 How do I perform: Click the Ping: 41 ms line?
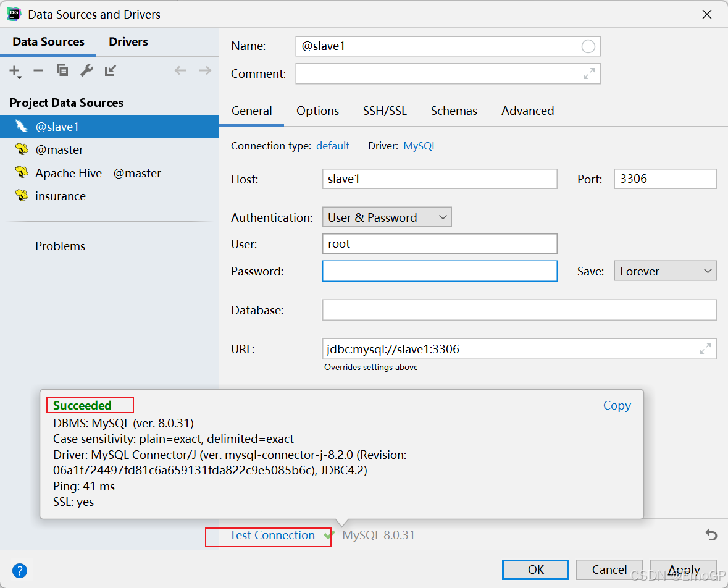point(84,486)
